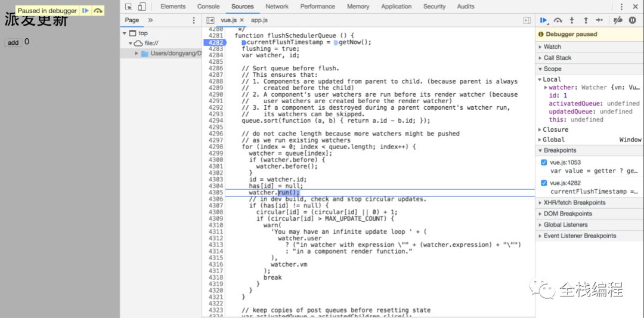Activate the inspect element picker icon
This screenshot has height=318, width=644.
129,7
